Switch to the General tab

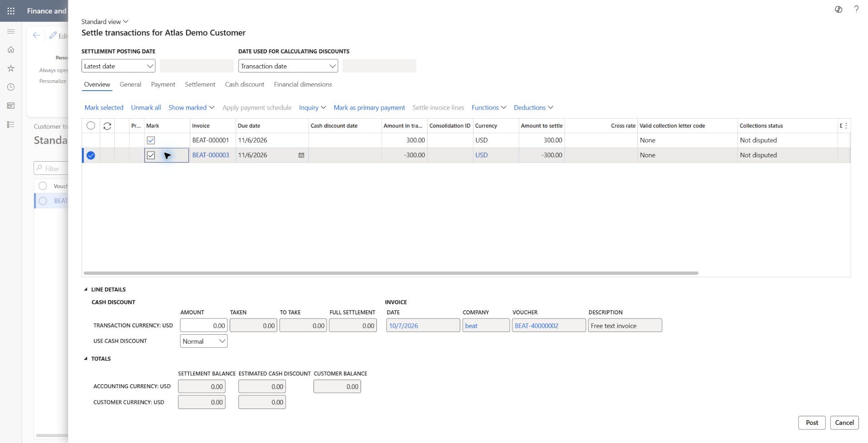pos(130,85)
